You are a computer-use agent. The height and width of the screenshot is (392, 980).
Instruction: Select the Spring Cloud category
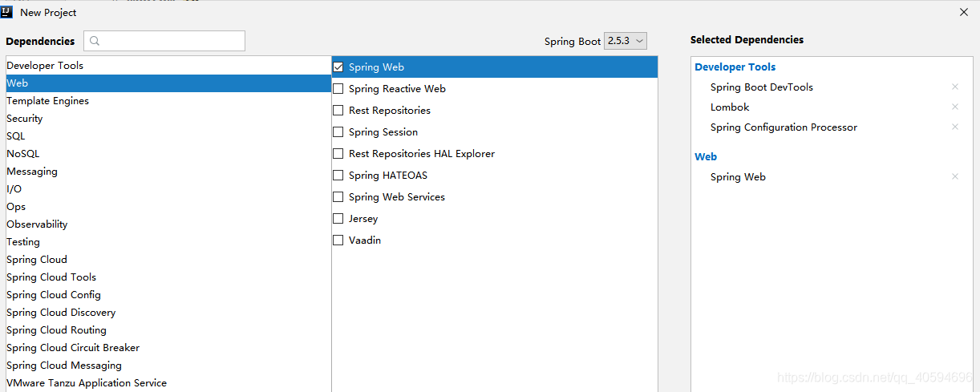click(x=168, y=260)
